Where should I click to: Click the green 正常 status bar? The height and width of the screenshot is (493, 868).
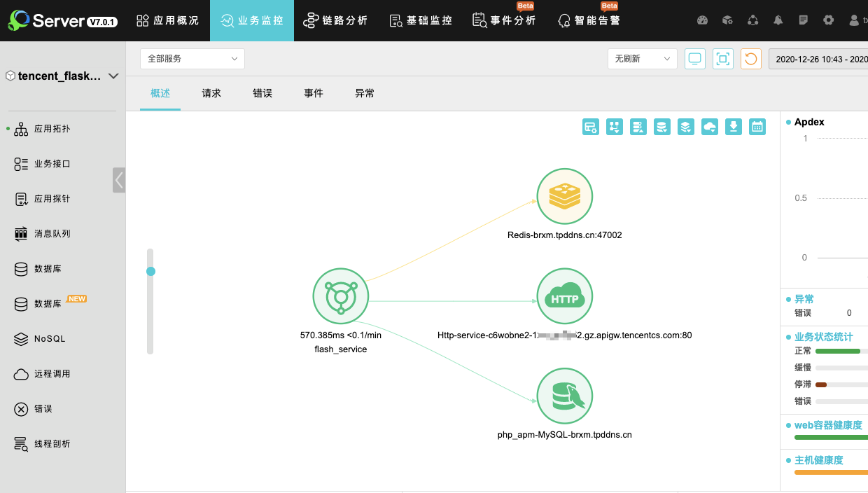coord(838,351)
